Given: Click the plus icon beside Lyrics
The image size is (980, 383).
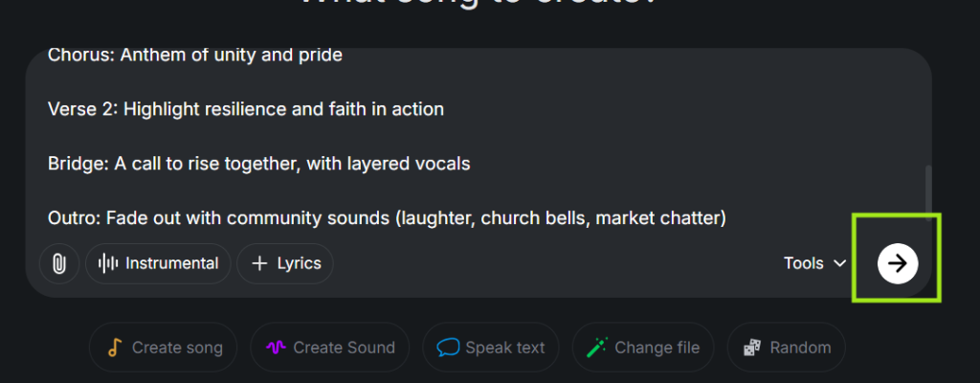Looking at the screenshot, I should pos(258,263).
